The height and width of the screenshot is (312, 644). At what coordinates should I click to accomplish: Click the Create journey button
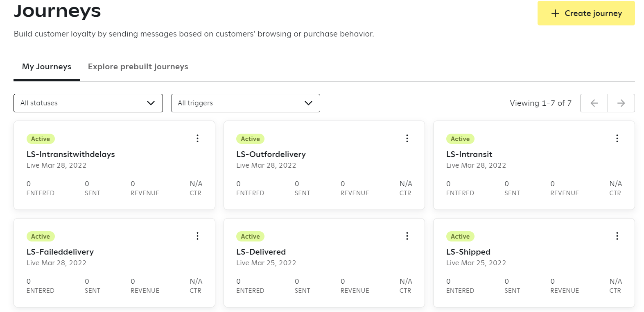click(x=586, y=14)
